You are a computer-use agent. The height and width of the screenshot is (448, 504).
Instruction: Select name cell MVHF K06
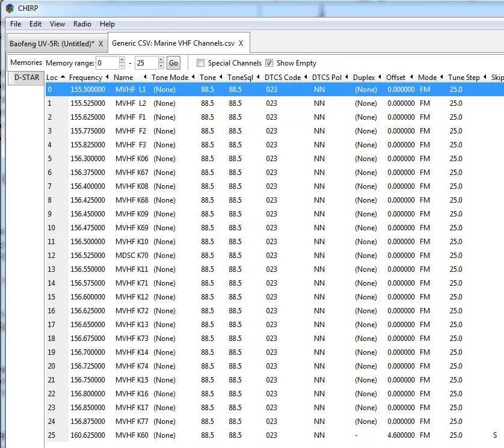coord(132,159)
